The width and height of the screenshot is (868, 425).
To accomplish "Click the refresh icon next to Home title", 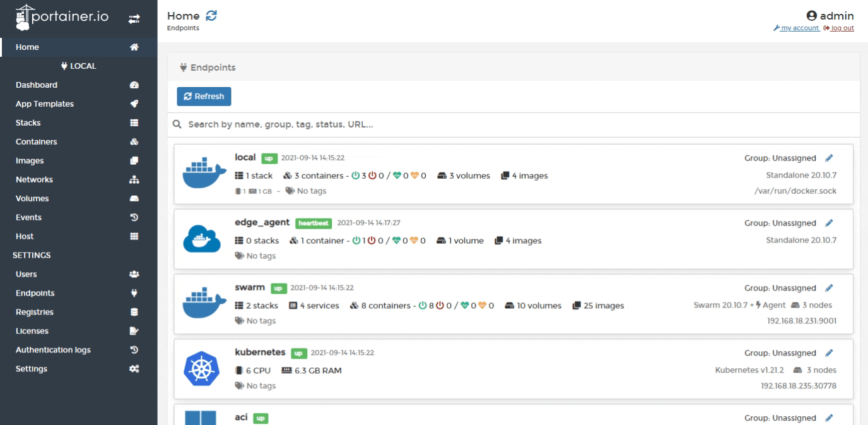I will click(211, 16).
